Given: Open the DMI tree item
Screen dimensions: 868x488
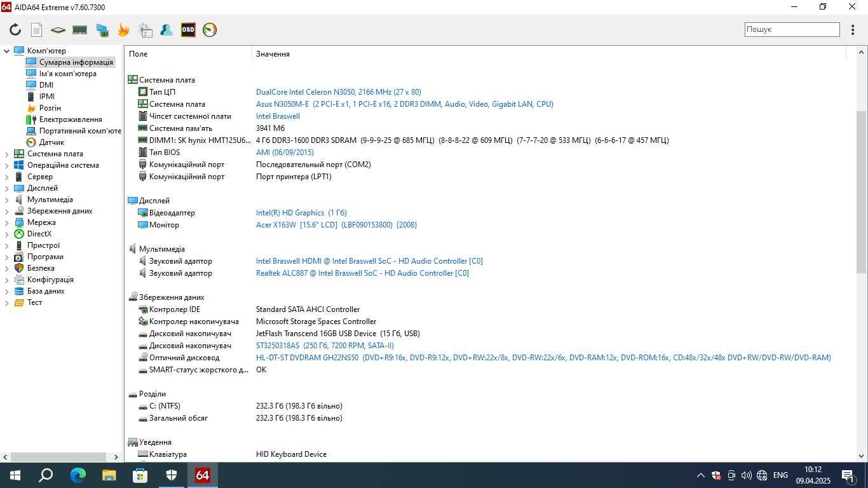Looking at the screenshot, I should [x=46, y=85].
